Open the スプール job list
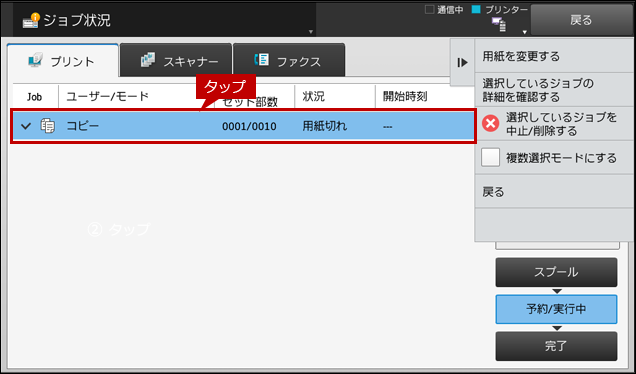The image size is (636, 374). [556, 272]
